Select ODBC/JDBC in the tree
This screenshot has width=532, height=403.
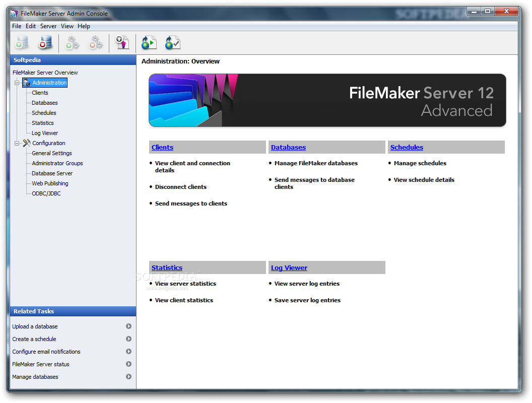46,193
